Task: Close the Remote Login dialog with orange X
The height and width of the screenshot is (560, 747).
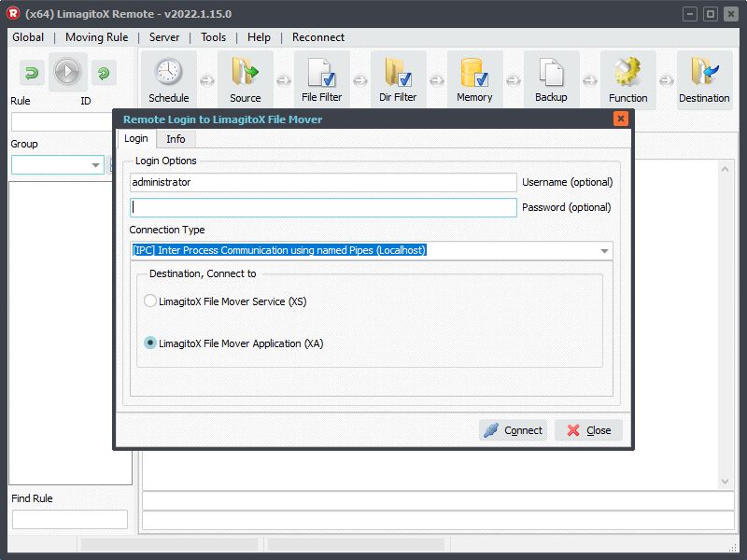Action: tap(620, 119)
